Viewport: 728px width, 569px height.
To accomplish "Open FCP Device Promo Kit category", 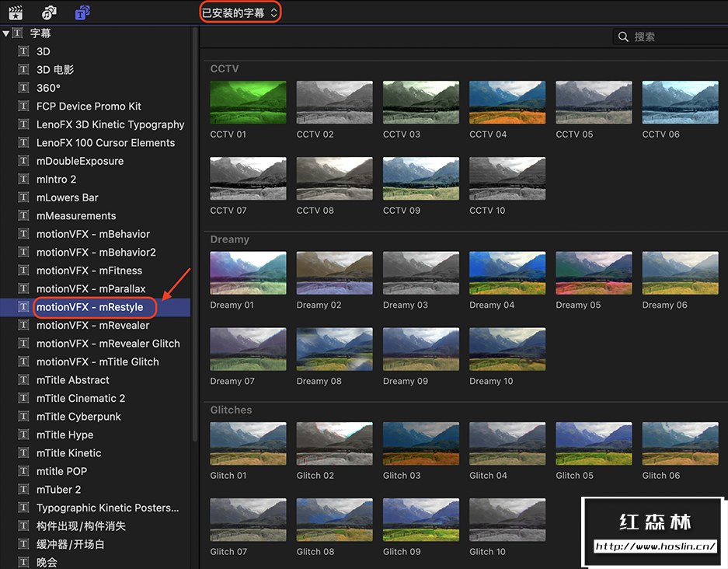I will (89, 106).
